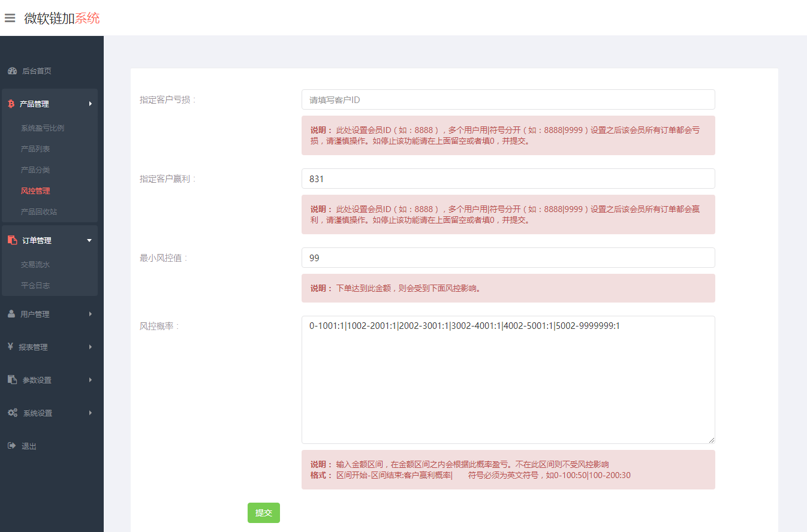Click the bitcoin icon beside 产品管理
Screen dimensions: 807x532
click(11, 104)
